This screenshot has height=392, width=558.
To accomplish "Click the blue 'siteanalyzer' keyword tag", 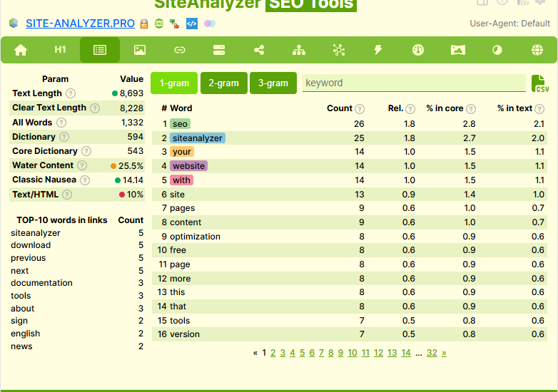I will (198, 138).
